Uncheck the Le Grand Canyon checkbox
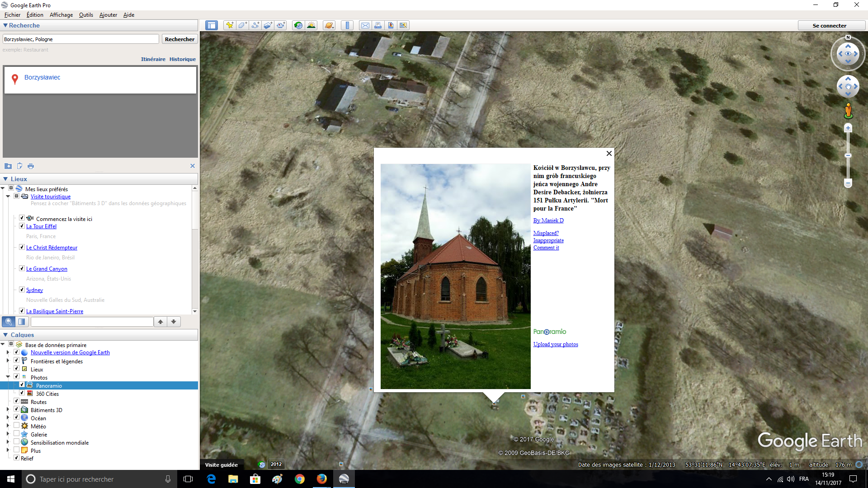868x488 pixels. (22, 268)
